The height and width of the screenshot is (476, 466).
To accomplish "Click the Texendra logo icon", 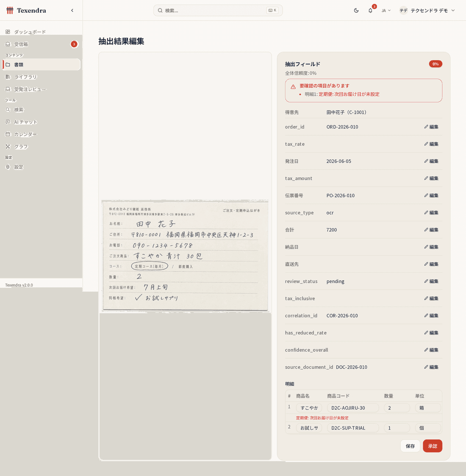I will pyautogui.click(x=10, y=10).
